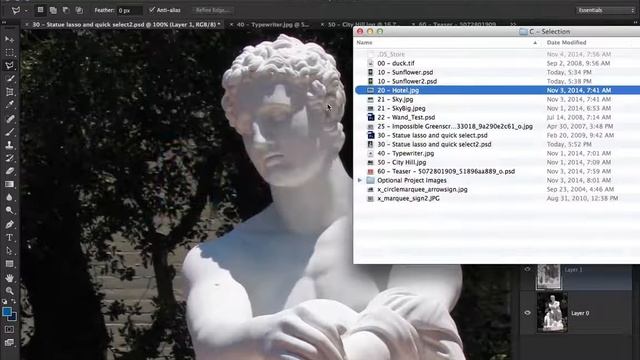
Task: Select the Dodge tool
Action: tap(9, 210)
